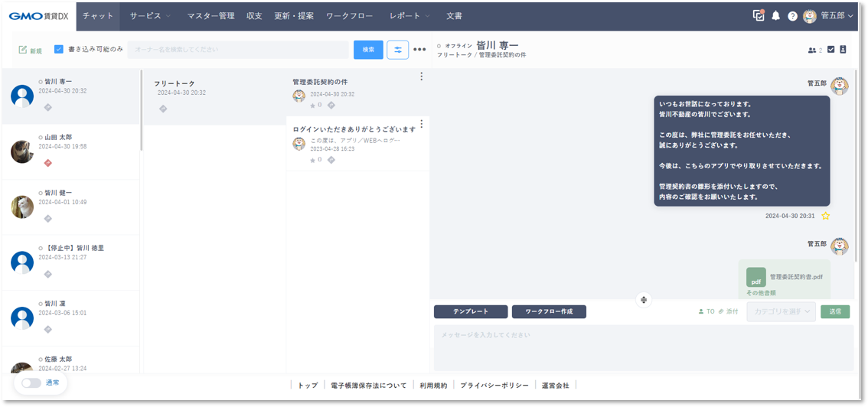Star the message sent 2024-04-30 20:31
868x407 pixels.
tap(825, 217)
